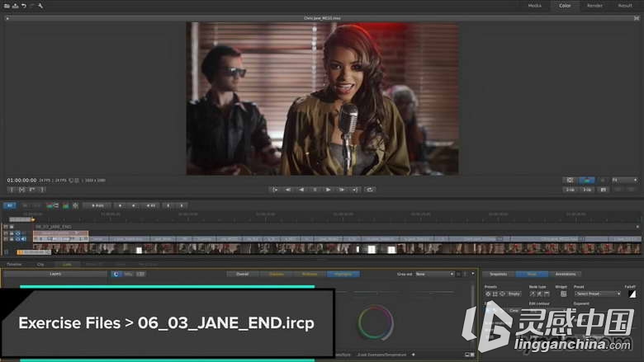
Task: Jump to the end of the timeline
Action: [355, 190]
